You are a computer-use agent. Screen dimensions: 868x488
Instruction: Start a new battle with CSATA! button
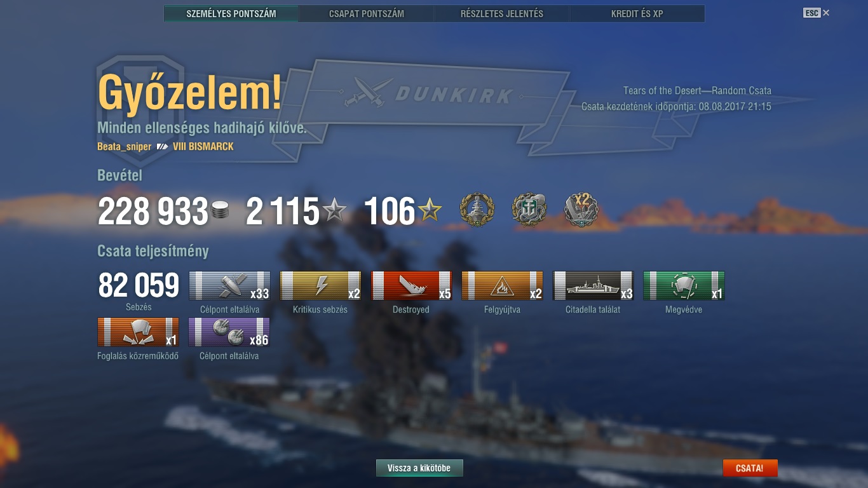(750, 468)
